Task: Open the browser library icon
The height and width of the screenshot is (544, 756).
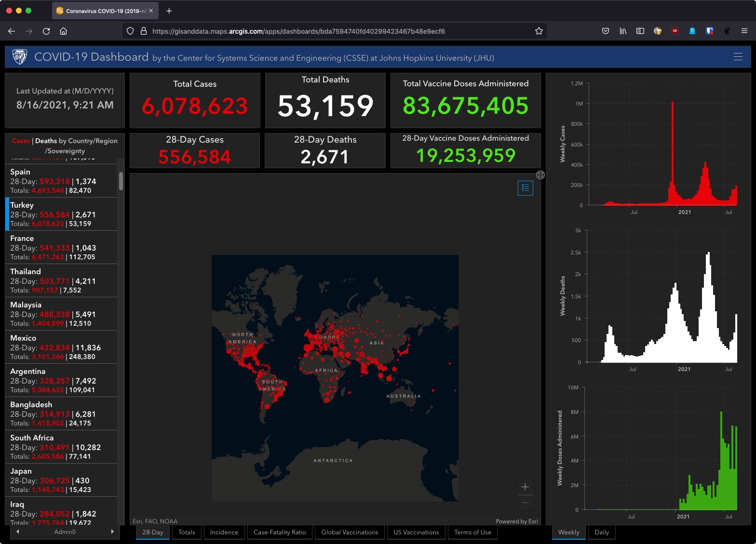Action: pos(623,31)
